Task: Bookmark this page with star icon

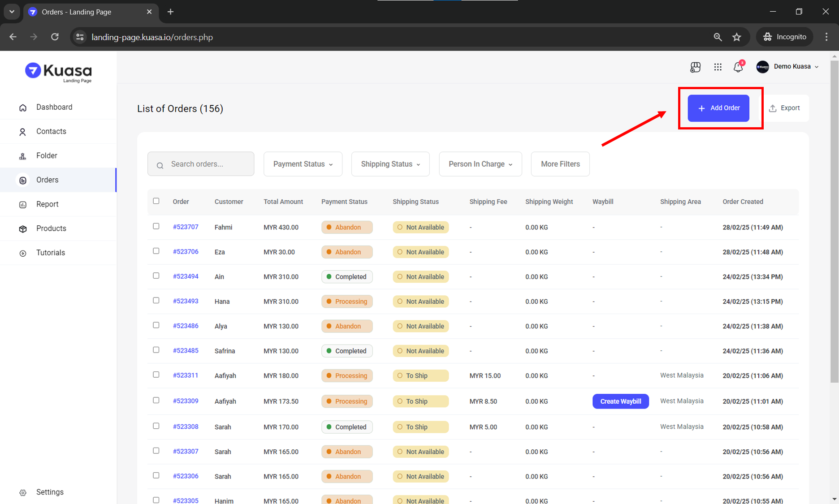Action: click(736, 37)
